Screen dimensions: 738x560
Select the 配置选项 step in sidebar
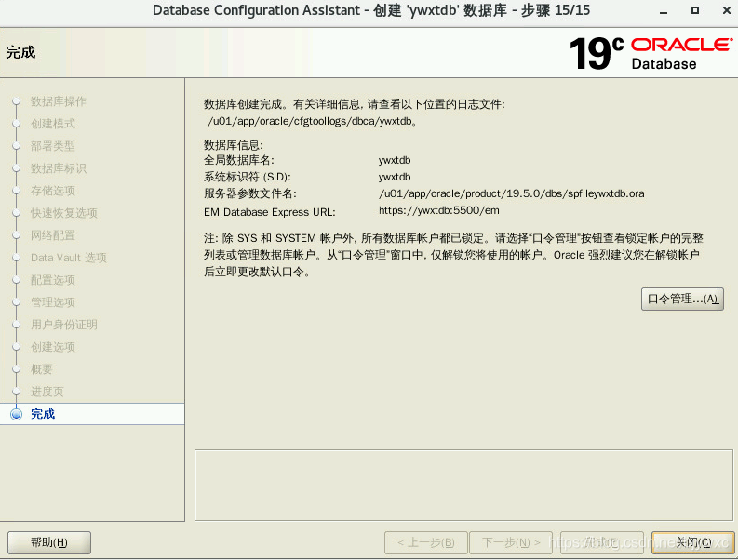(53, 280)
